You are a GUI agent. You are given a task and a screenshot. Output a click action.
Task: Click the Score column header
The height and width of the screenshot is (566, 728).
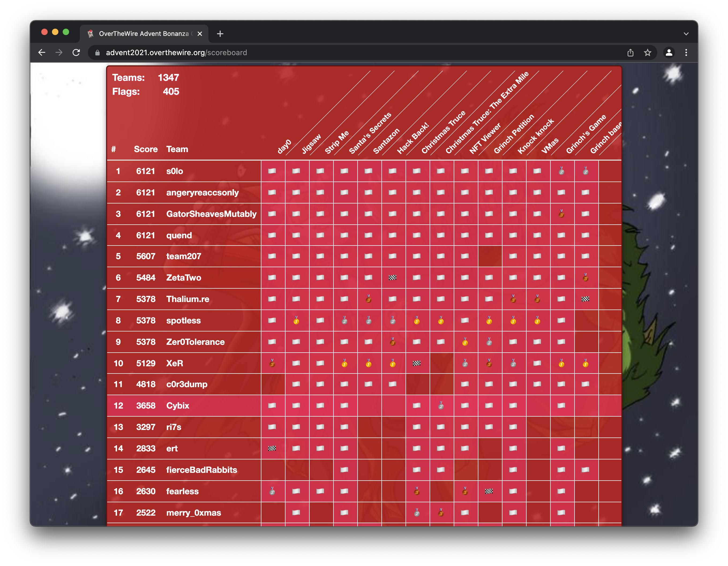pyautogui.click(x=146, y=149)
